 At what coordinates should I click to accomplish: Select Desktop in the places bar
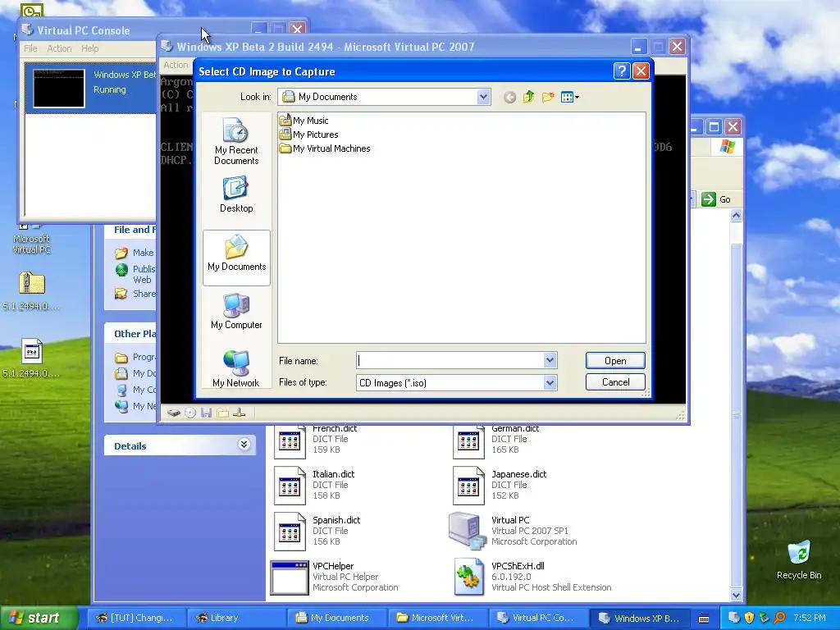[x=236, y=195]
